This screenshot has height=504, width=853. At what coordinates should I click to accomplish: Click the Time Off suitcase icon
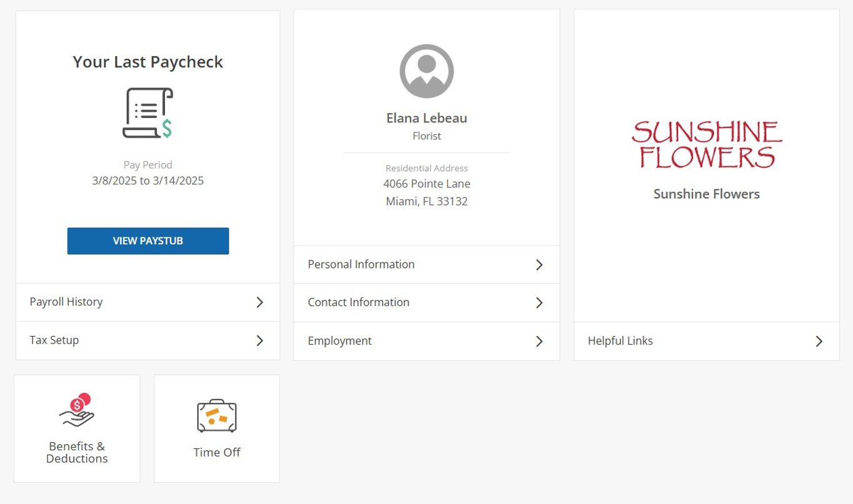tap(217, 416)
